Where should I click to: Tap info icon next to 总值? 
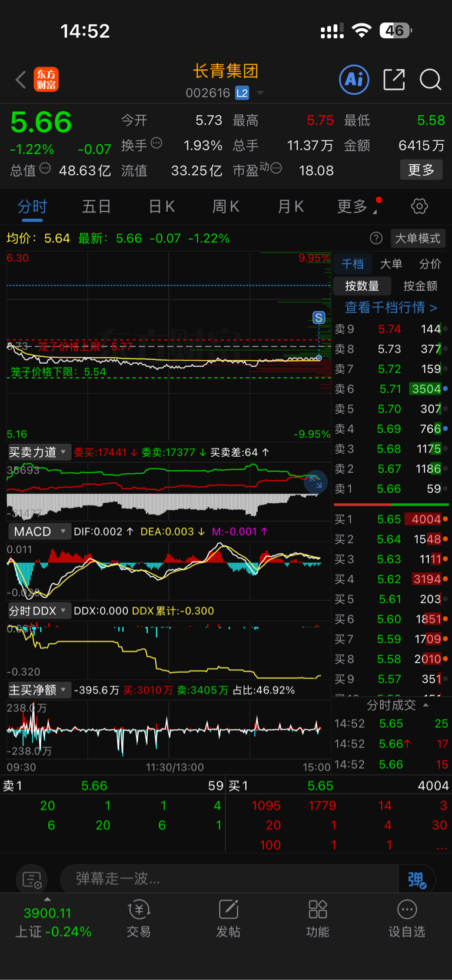pos(45,169)
